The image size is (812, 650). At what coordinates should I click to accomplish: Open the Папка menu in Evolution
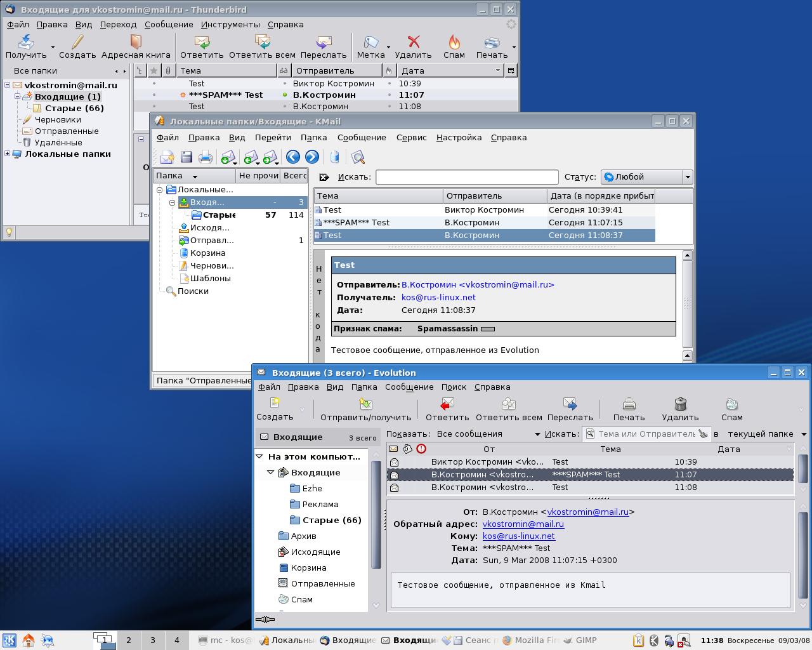(x=364, y=387)
